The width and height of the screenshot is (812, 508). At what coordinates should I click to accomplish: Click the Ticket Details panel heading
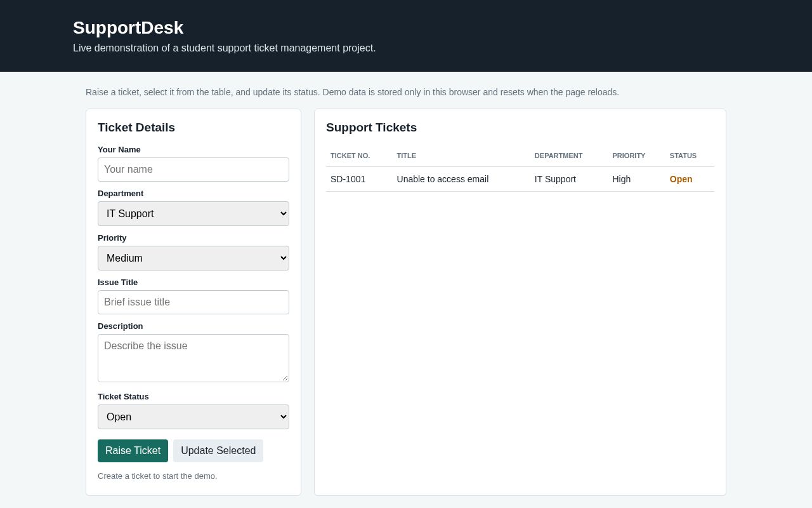tap(136, 128)
